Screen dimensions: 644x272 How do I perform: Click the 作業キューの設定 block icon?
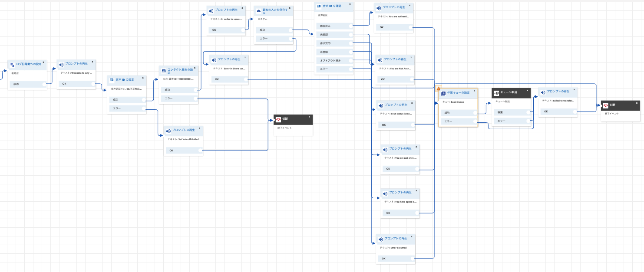[x=443, y=93]
